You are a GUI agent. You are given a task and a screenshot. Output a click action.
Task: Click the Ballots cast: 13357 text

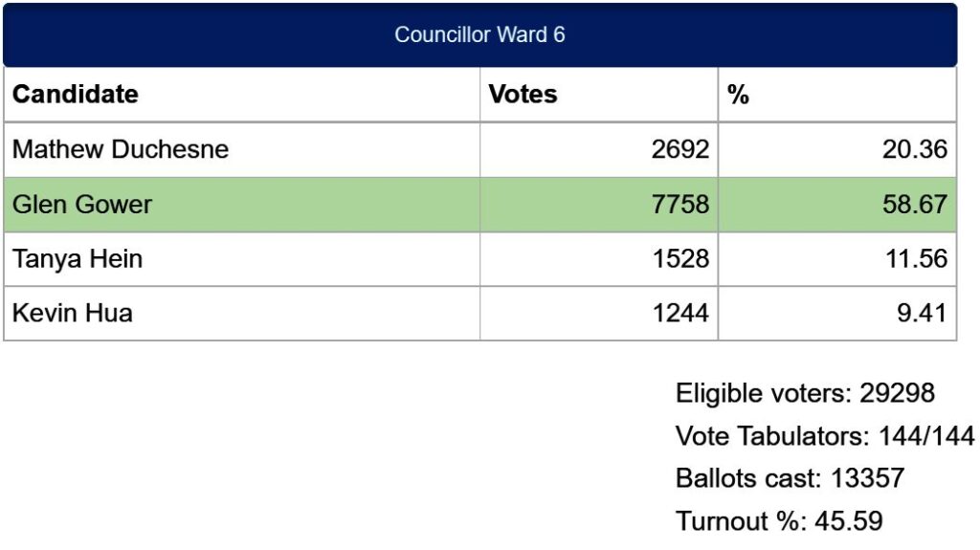pos(790,479)
